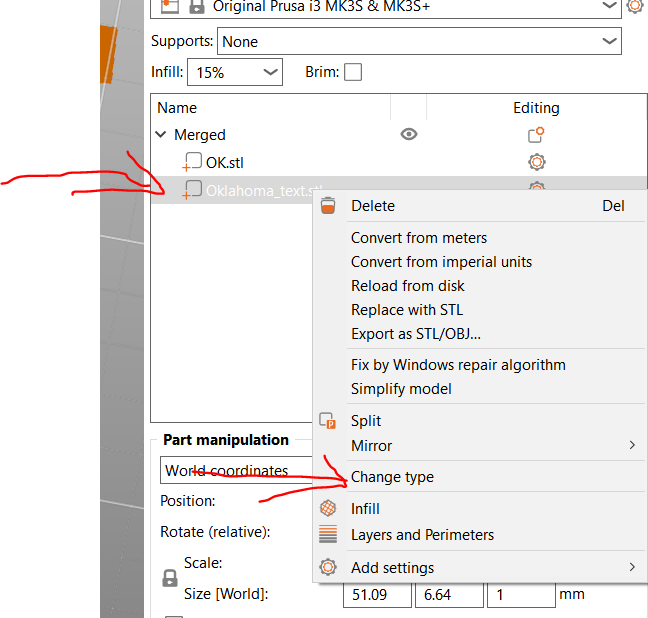Open the Supports dropdown set to None

click(419, 41)
